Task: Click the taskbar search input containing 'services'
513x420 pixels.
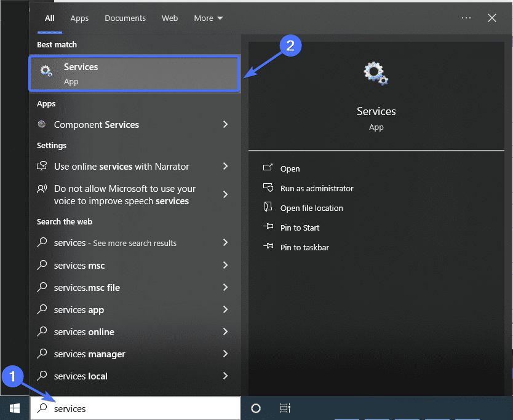Action: tap(135, 408)
